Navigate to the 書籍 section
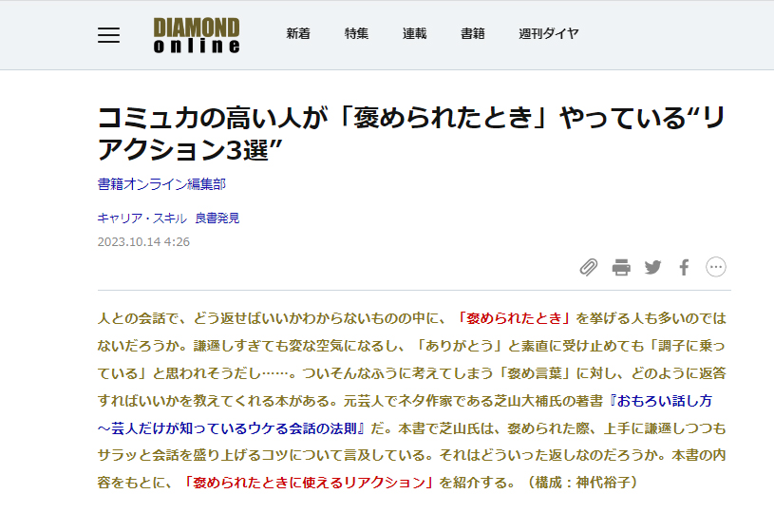 click(472, 34)
